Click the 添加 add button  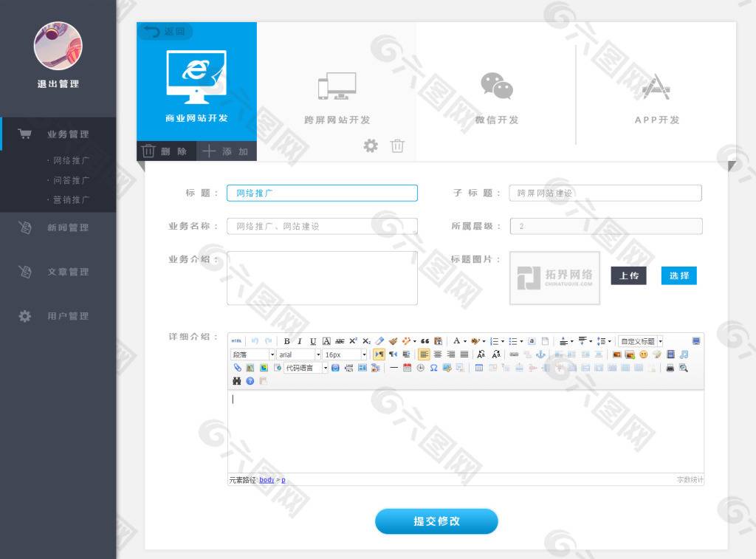[x=227, y=151]
